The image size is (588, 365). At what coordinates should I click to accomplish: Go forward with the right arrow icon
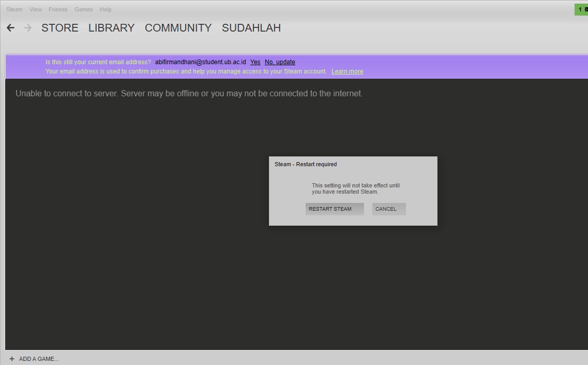tap(28, 28)
